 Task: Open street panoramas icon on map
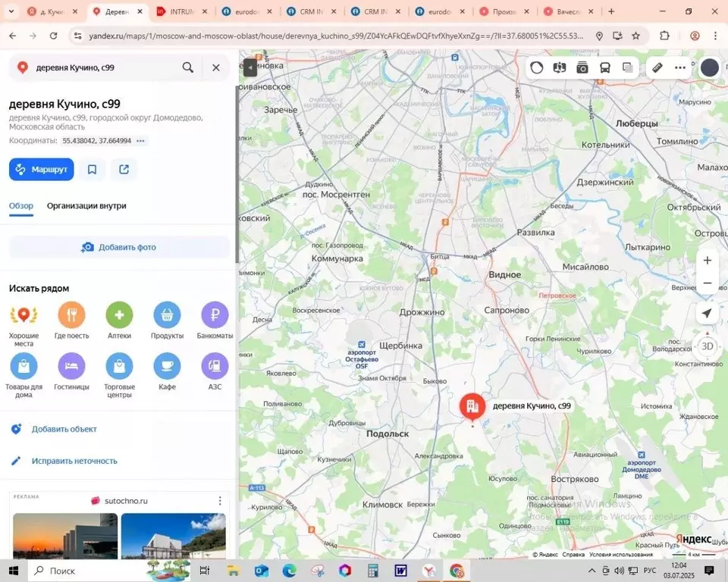coord(560,67)
